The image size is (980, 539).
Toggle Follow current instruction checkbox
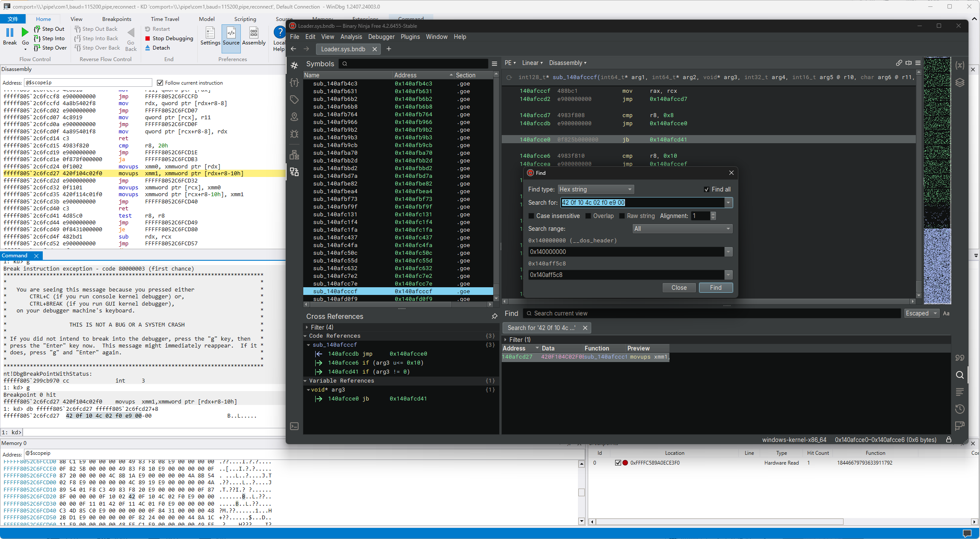(160, 83)
